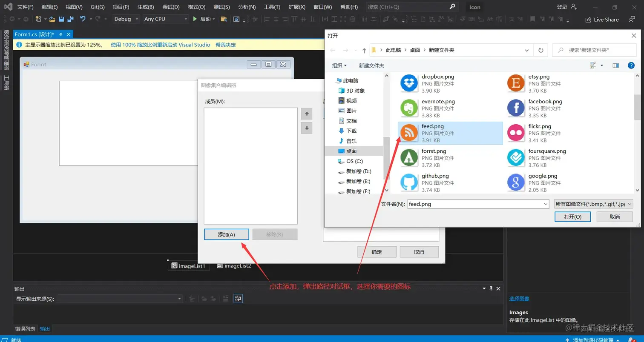Click the New Project toolbar icon
Image resolution: width=644 pixels, height=342 pixels.
pyautogui.click(x=38, y=19)
